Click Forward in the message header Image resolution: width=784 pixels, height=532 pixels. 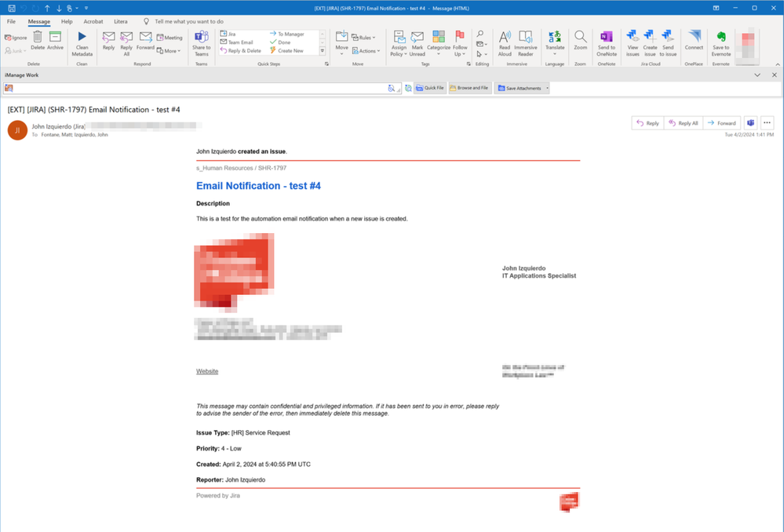tap(722, 123)
